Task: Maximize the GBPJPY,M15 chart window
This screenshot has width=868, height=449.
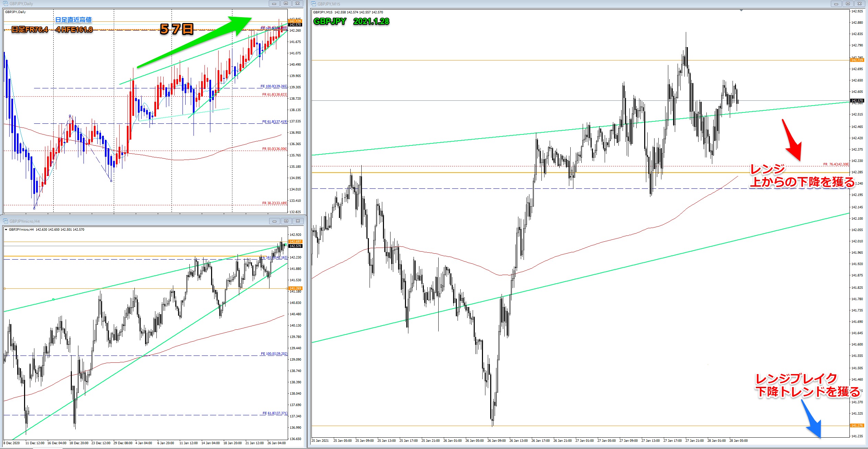Action: 848,4
